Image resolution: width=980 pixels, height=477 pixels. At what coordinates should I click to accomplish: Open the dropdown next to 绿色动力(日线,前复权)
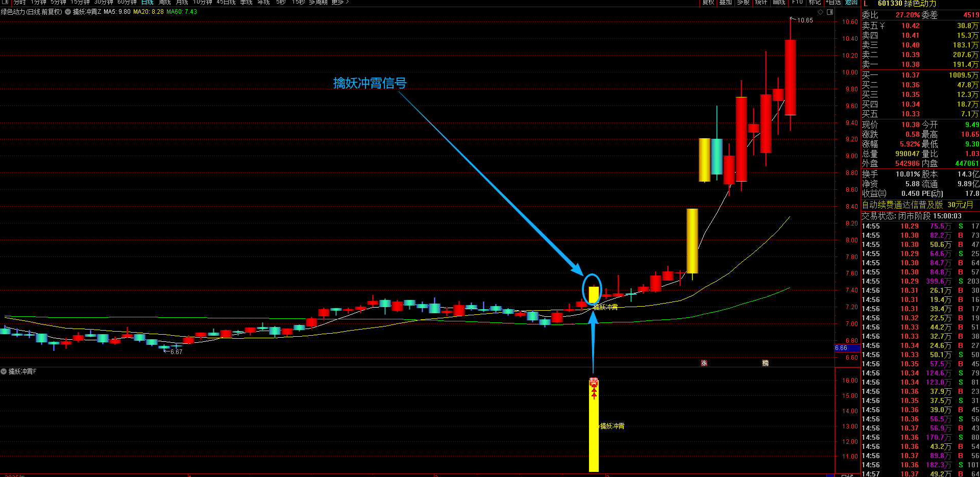point(67,12)
